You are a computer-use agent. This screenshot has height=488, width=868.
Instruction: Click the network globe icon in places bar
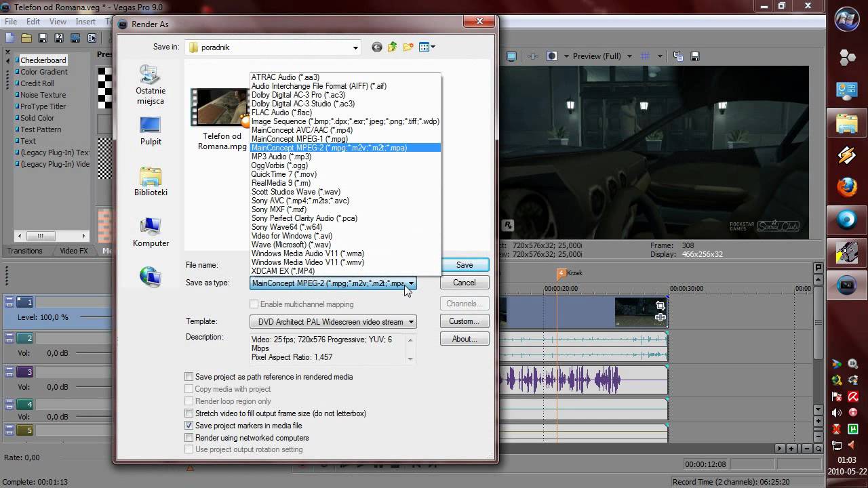point(150,277)
